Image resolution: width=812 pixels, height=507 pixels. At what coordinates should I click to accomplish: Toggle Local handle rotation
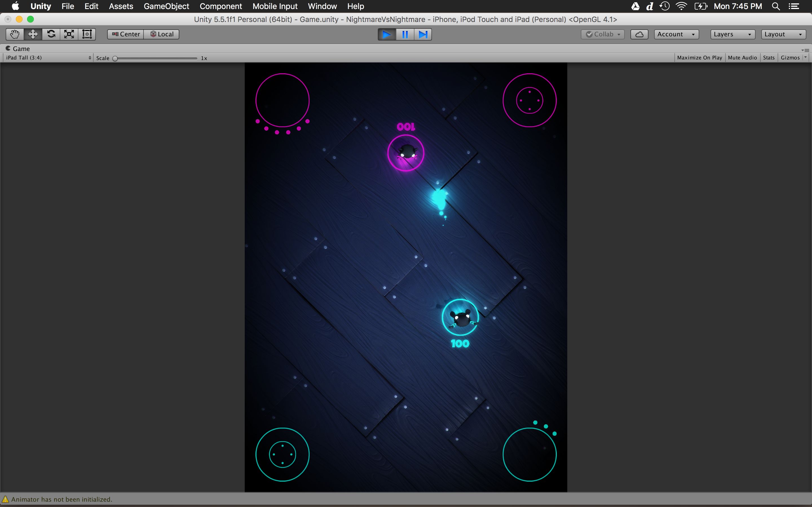(161, 34)
